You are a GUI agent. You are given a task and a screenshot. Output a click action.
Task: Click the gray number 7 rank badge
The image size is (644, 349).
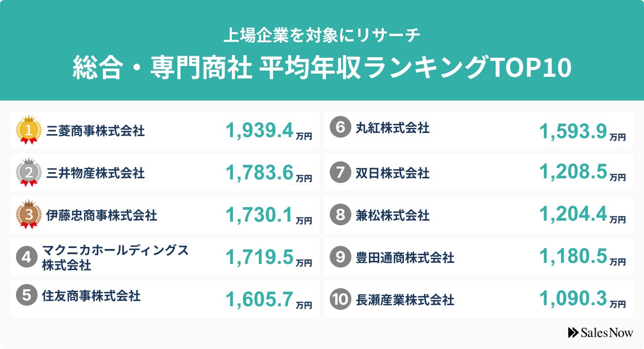coord(340,173)
